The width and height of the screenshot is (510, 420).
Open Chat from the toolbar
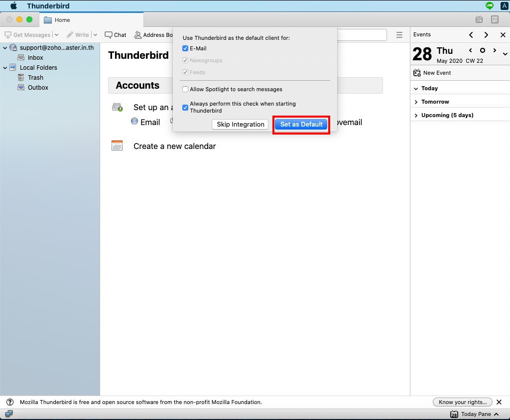116,35
